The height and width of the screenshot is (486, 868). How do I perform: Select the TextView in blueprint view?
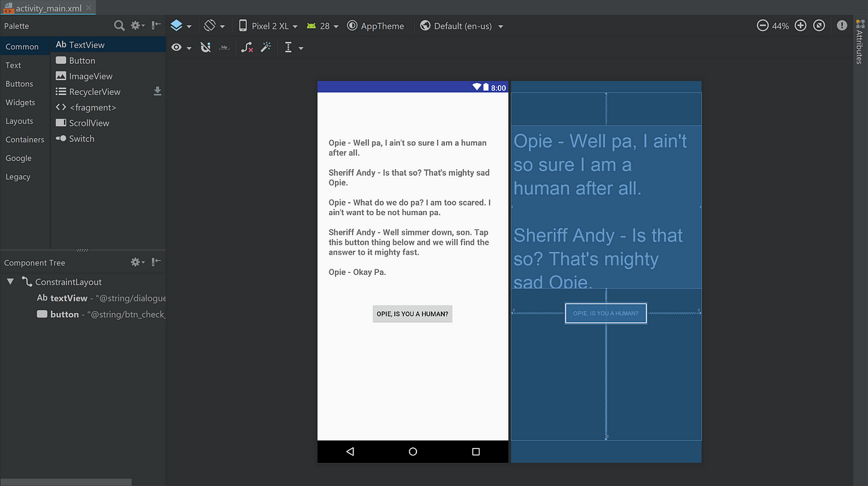click(606, 207)
